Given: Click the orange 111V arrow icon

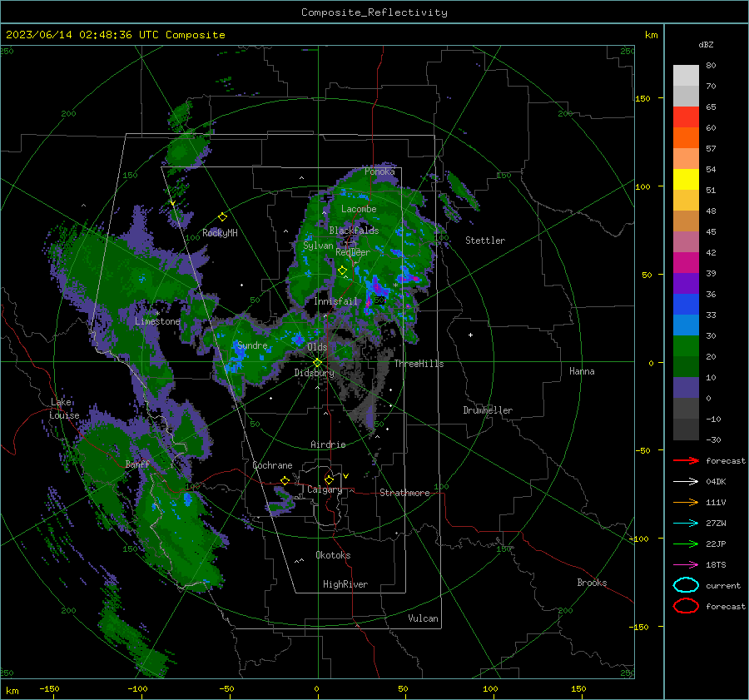Looking at the screenshot, I should pos(686,502).
